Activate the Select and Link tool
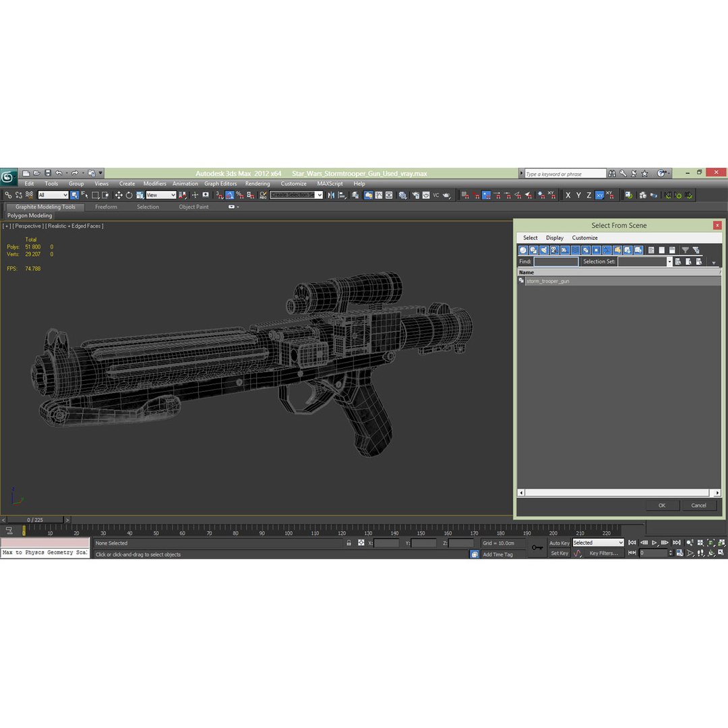The width and height of the screenshot is (728, 728). 8,195
